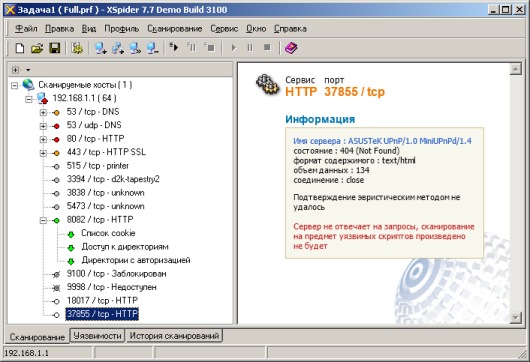Click the HTTP 37855 / tcp heading

tap(335, 92)
